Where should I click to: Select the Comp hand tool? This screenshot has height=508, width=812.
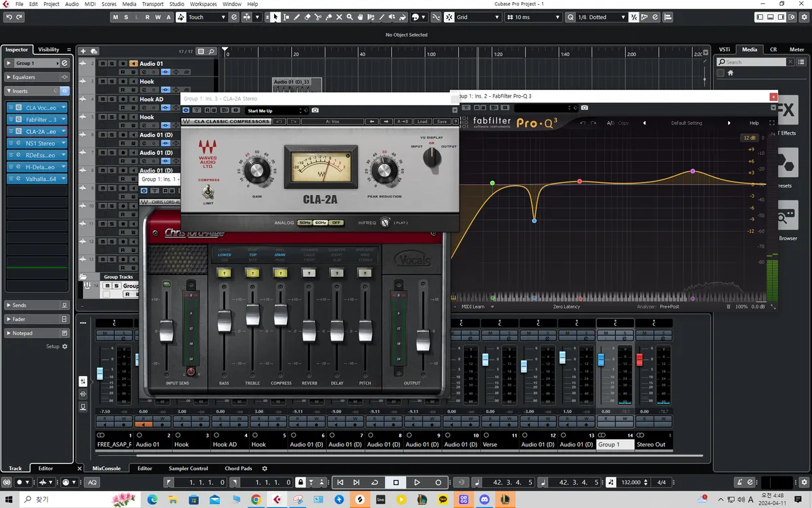361,17
